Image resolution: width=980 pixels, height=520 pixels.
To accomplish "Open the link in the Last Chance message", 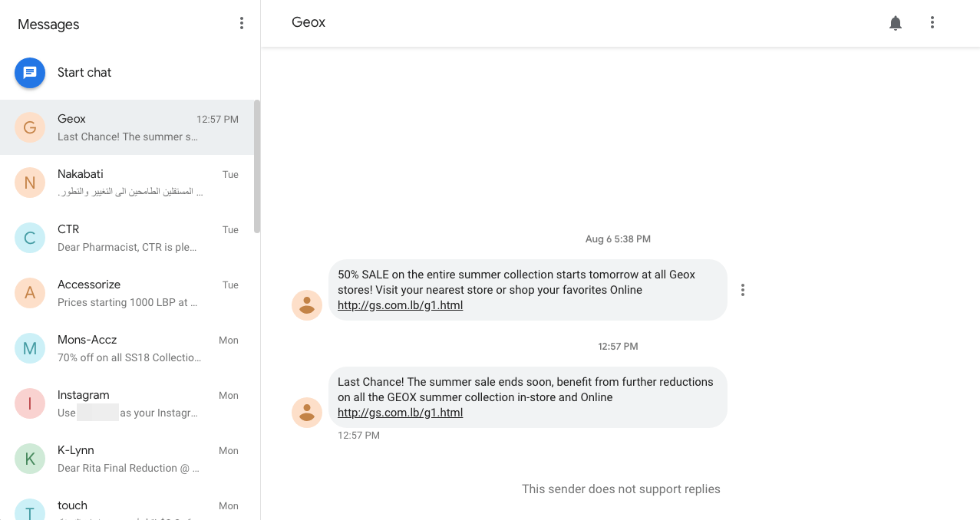I will [x=400, y=413].
